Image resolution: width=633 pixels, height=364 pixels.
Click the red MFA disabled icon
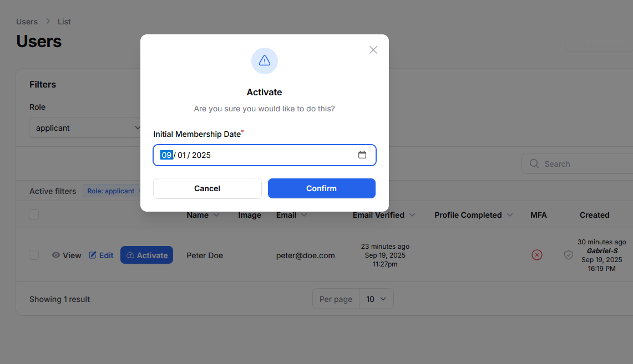[x=536, y=255]
